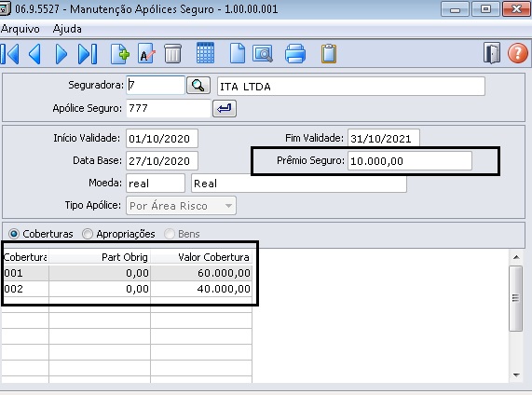
Task: Open the print icon
Action: click(295, 54)
